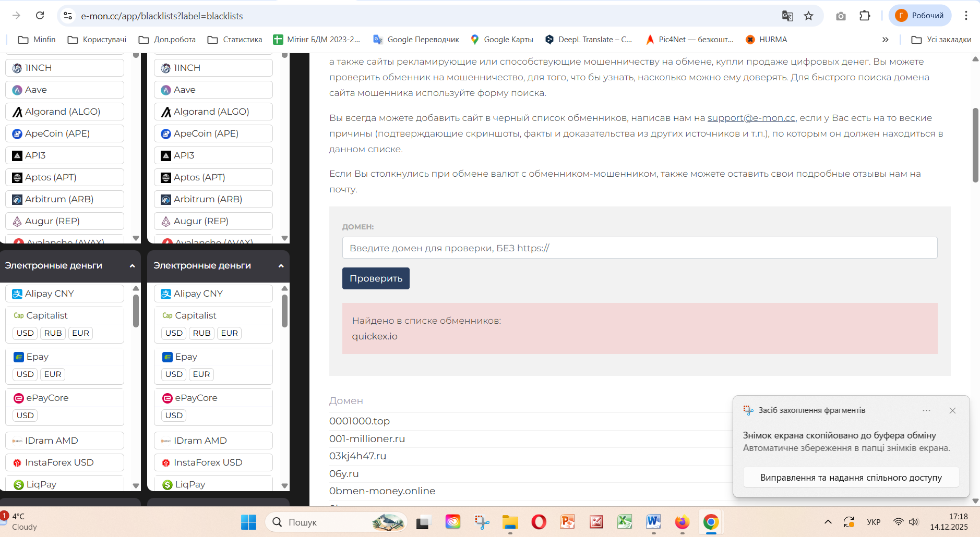980x537 pixels.
Task: Click Виправлення та надання спільного доступу
Action: tap(851, 478)
